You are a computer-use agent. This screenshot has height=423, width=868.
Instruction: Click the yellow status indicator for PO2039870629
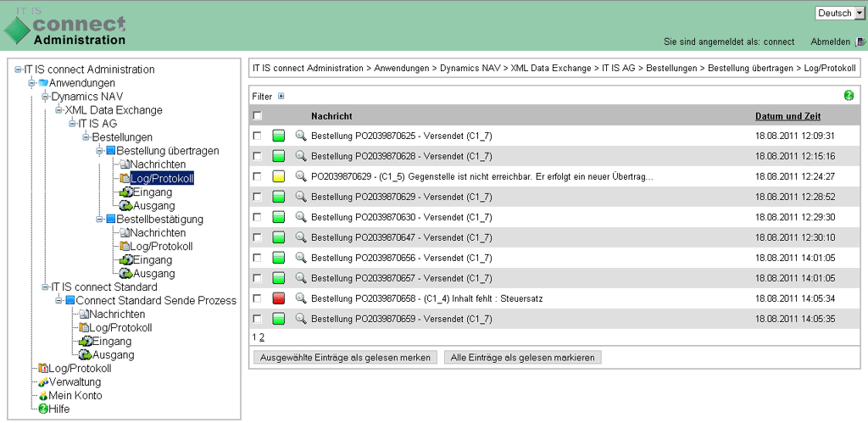click(278, 176)
